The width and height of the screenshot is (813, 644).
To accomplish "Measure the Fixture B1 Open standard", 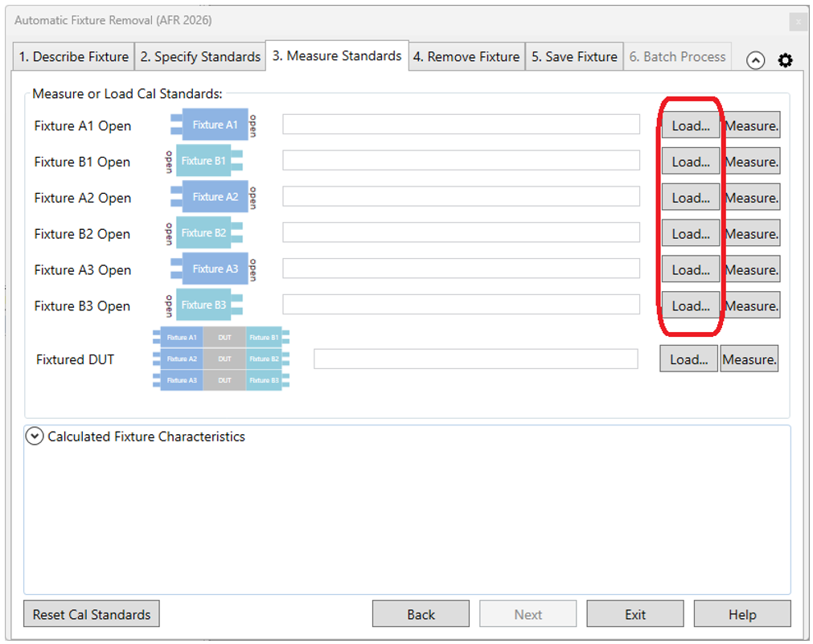I will [751, 162].
